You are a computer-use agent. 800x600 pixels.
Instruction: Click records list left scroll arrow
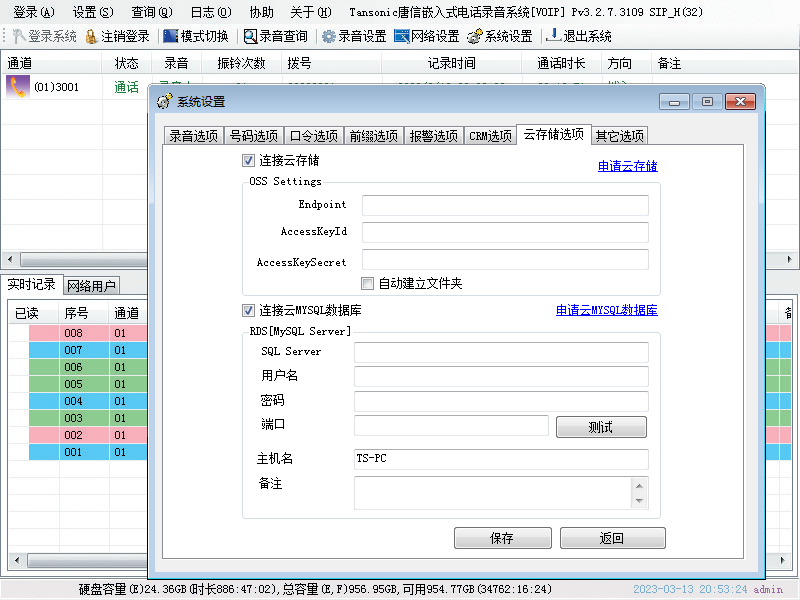point(17,560)
